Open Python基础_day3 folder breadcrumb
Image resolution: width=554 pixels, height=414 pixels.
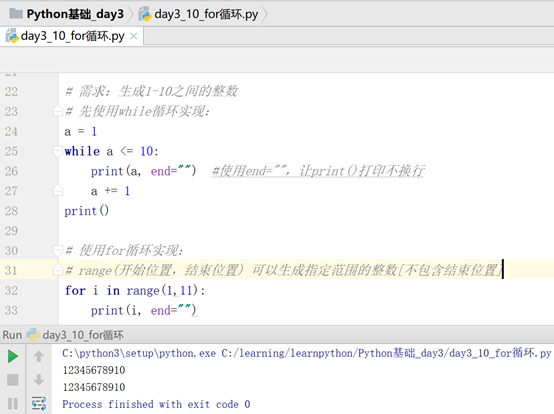(75, 14)
